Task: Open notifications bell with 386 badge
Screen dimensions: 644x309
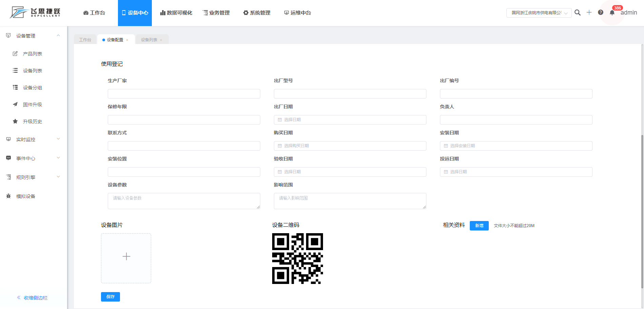Action: tap(612, 13)
